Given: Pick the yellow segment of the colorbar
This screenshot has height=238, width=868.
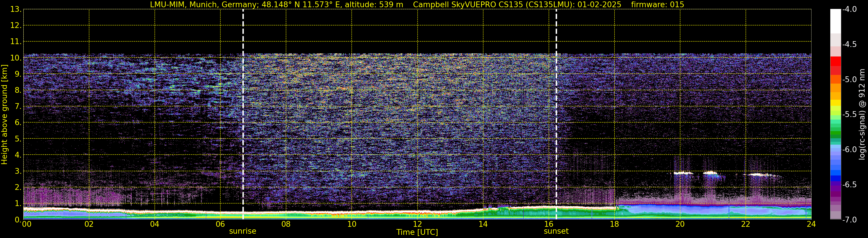Looking at the screenshot, I should (835, 103).
